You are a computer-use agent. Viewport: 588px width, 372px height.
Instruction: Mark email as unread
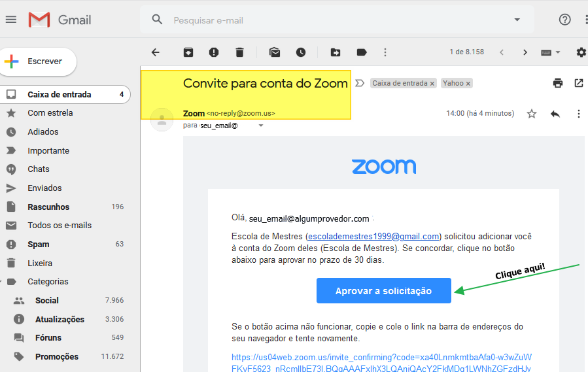(275, 52)
